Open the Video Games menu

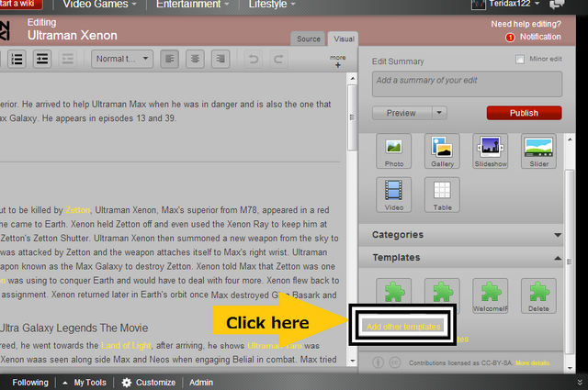(99, 5)
